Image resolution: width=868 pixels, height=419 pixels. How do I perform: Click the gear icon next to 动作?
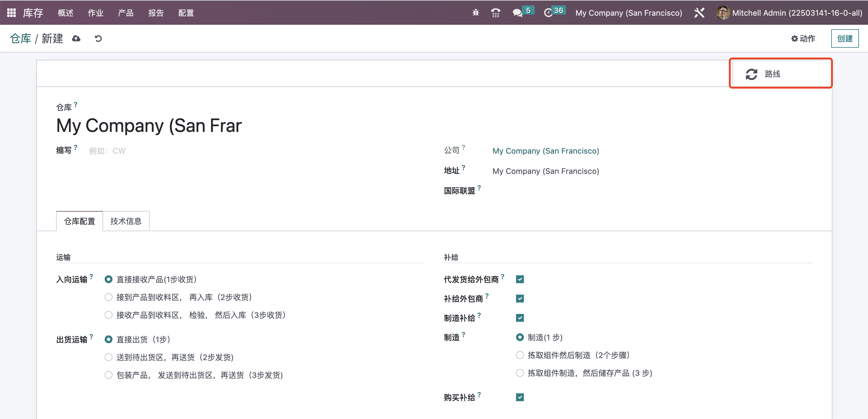pyautogui.click(x=794, y=38)
